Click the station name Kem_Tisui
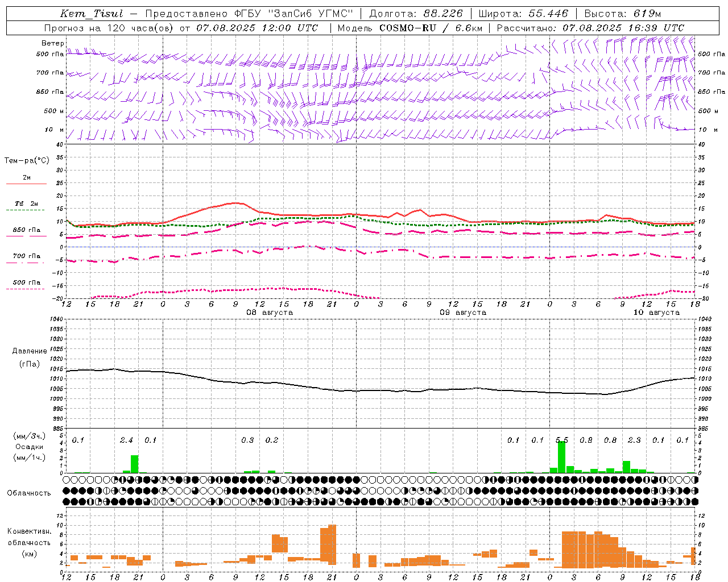This screenshot has width=728, height=582. [91, 14]
